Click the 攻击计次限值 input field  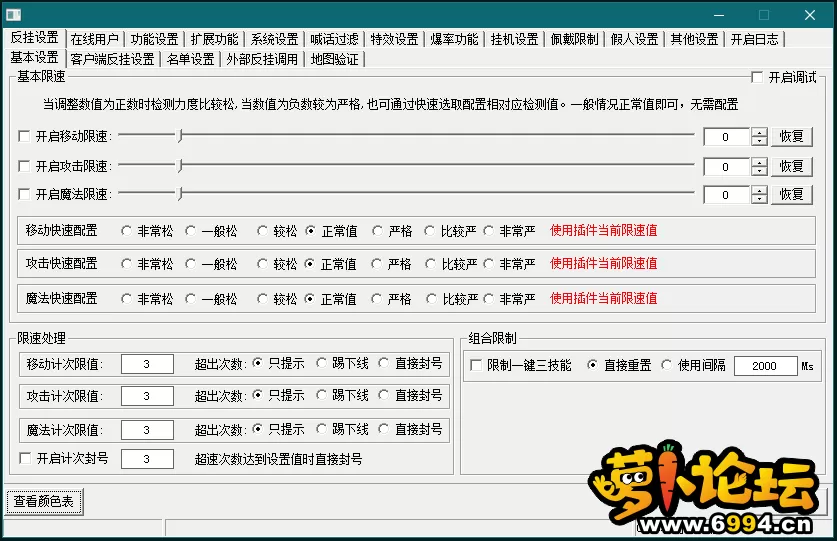point(147,396)
